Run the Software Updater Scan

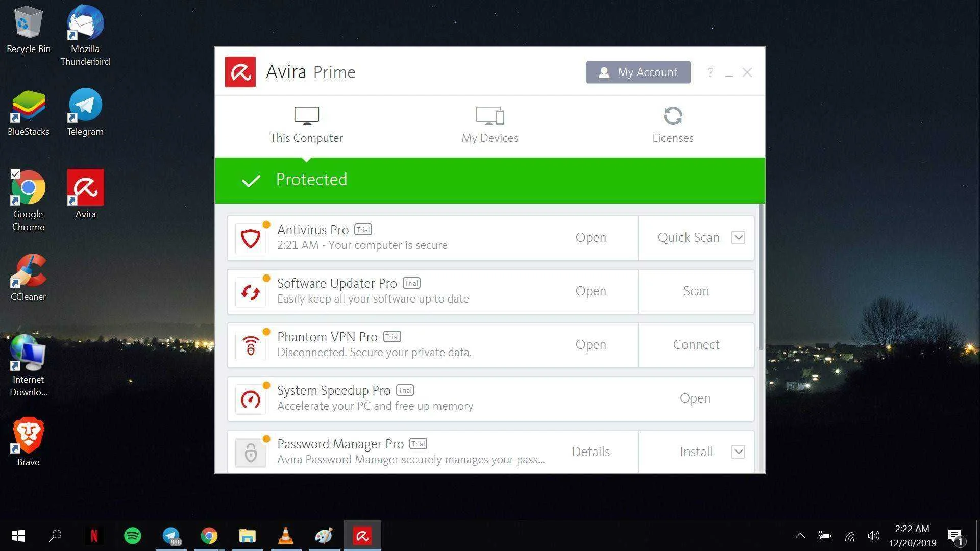(696, 291)
